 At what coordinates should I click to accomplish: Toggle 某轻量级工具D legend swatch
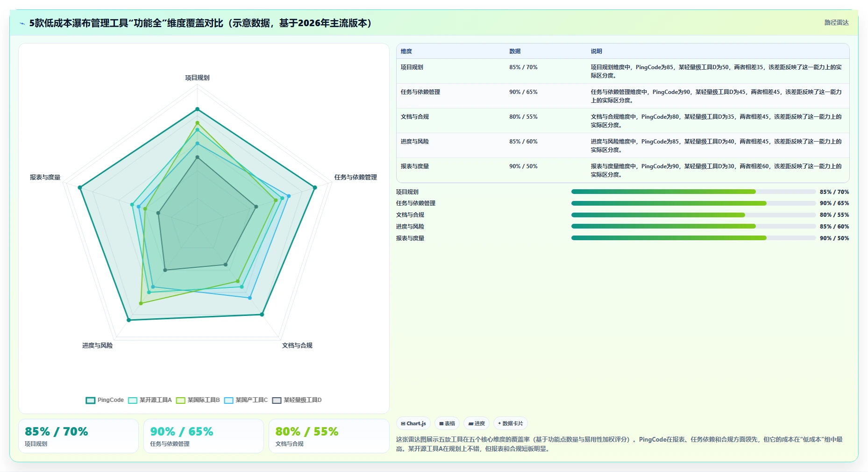(277, 400)
